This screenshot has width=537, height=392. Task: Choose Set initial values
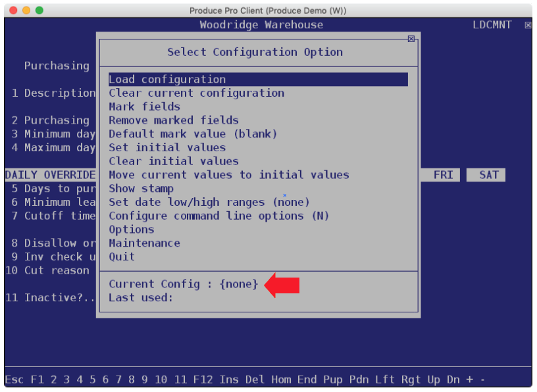167,147
